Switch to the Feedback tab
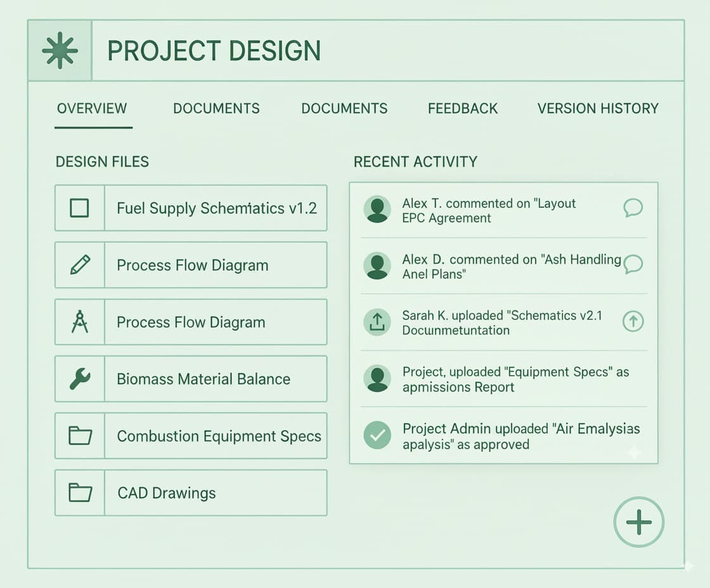710x588 pixels. click(463, 108)
